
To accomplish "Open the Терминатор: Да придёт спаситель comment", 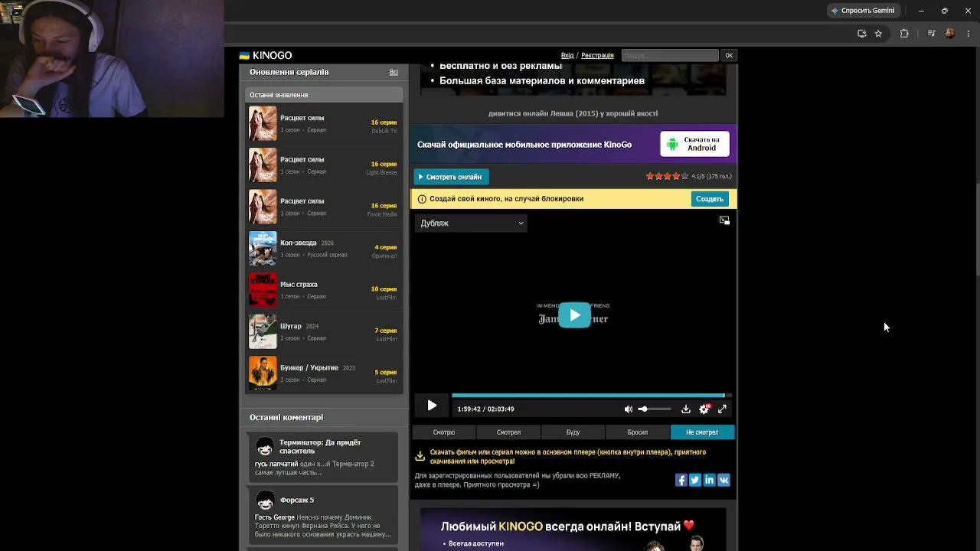I will (320, 447).
